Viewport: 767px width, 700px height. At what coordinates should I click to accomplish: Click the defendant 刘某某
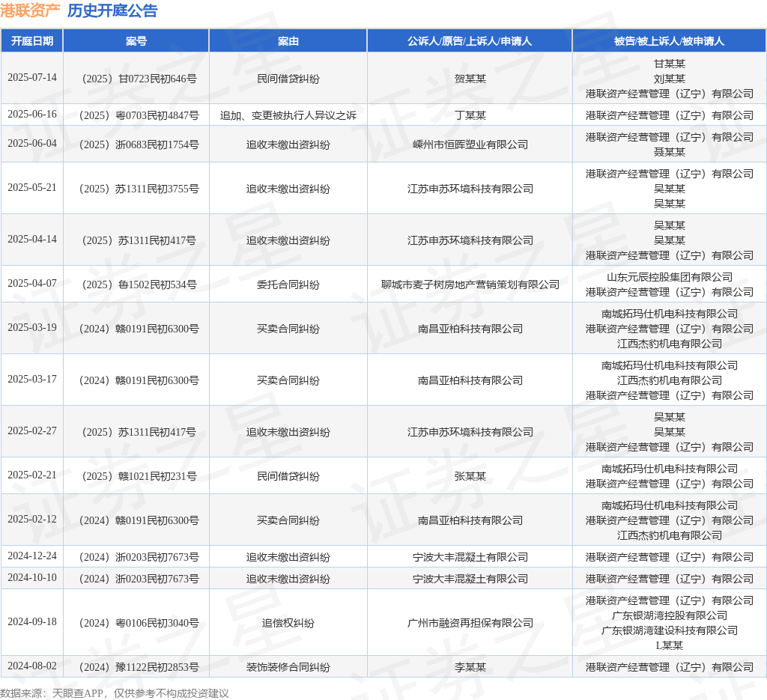(669, 79)
